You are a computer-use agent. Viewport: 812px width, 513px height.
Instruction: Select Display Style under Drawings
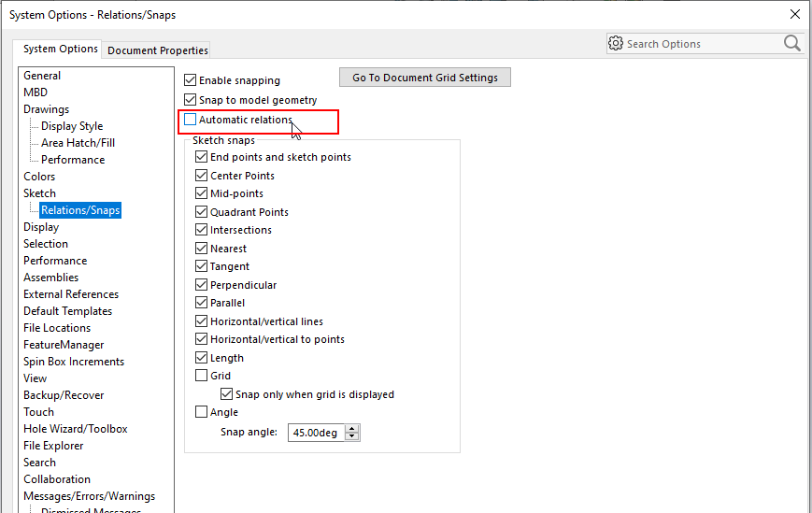point(72,126)
